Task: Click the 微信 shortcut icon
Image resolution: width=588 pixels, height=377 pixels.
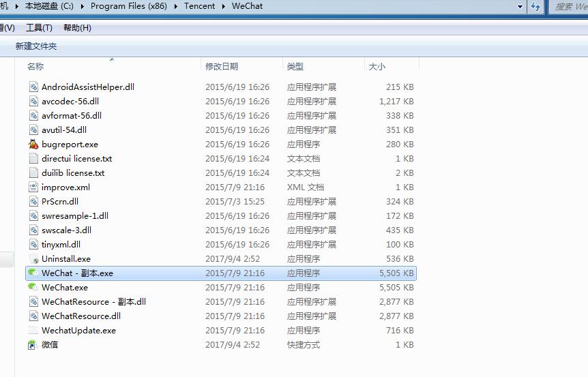Action: [x=32, y=345]
